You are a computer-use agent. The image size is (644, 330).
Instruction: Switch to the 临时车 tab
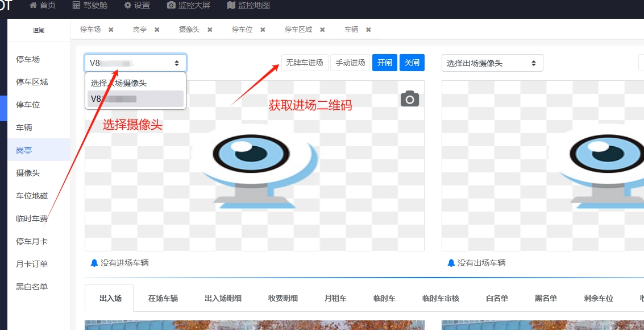click(x=384, y=298)
